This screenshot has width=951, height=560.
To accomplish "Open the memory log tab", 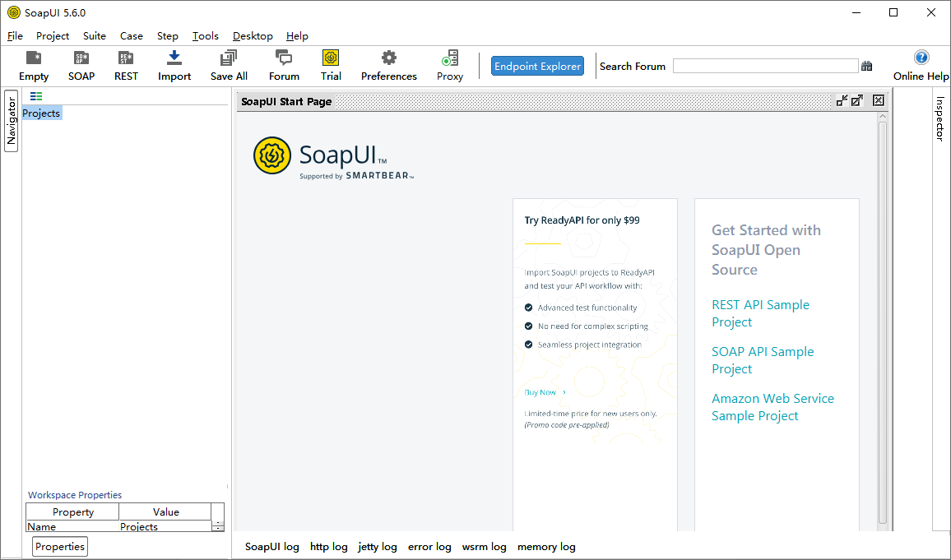I will (x=546, y=547).
